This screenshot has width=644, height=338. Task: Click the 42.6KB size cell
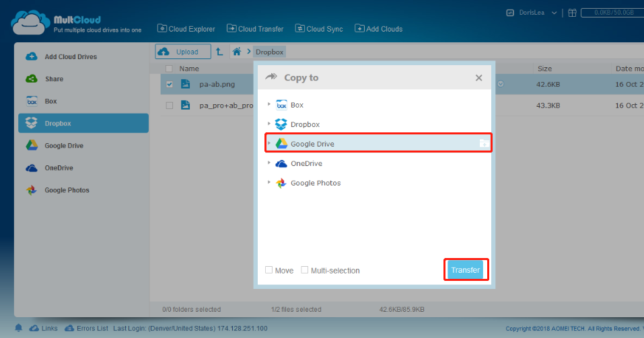pos(548,84)
